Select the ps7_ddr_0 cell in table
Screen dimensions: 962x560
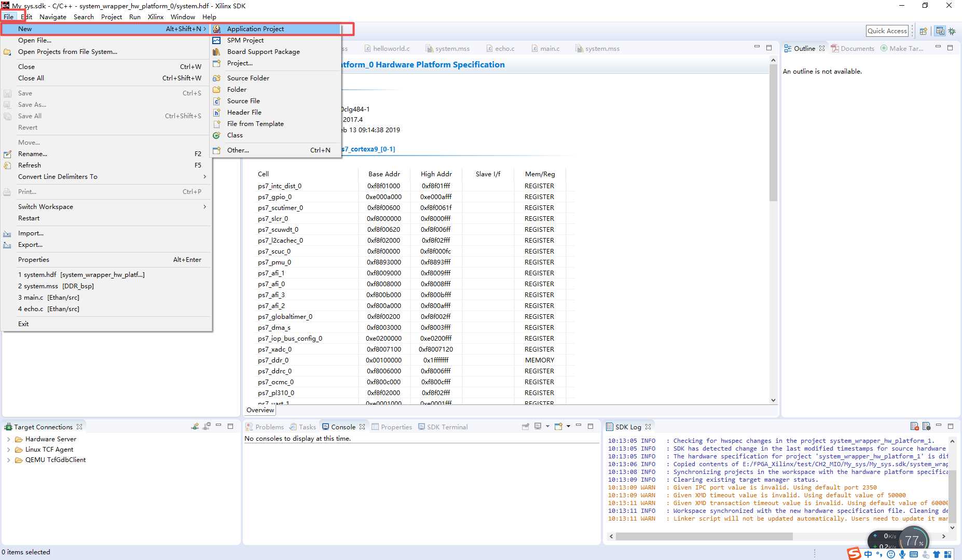click(x=273, y=360)
